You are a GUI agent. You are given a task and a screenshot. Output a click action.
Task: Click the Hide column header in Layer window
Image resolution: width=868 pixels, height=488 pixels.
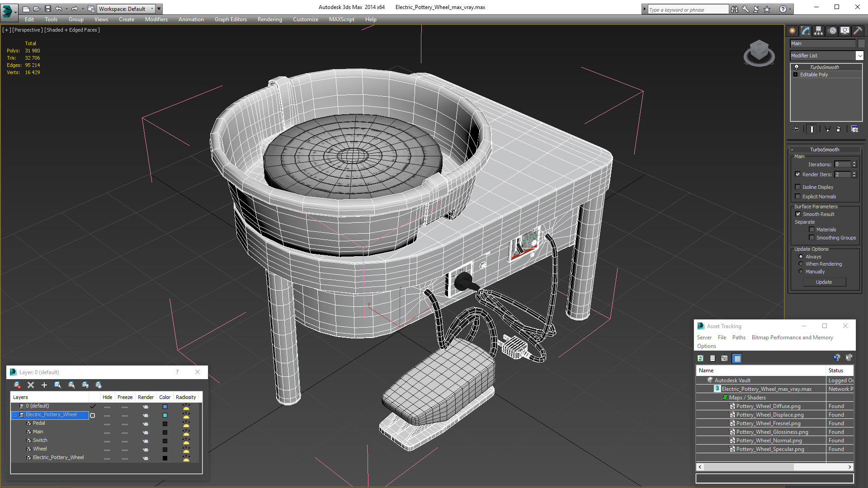[x=107, y=397]
